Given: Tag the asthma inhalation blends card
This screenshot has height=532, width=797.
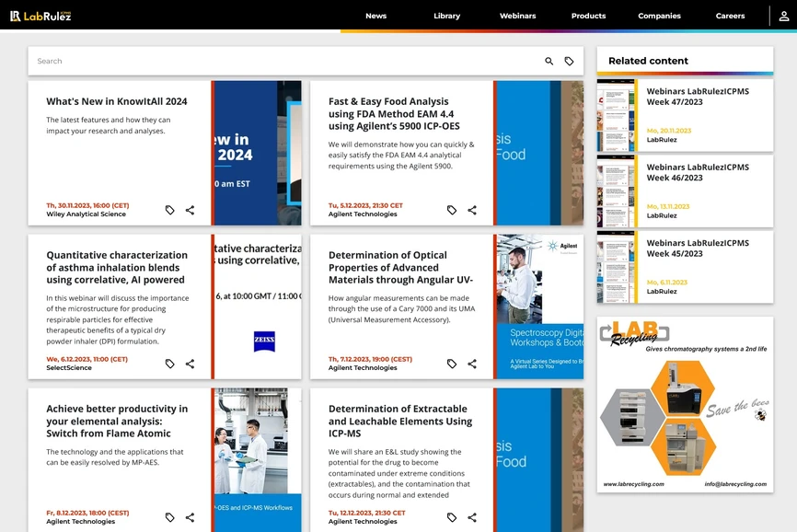Looking at the screenshot, I should pyautogui.click(x=169, y=364).
